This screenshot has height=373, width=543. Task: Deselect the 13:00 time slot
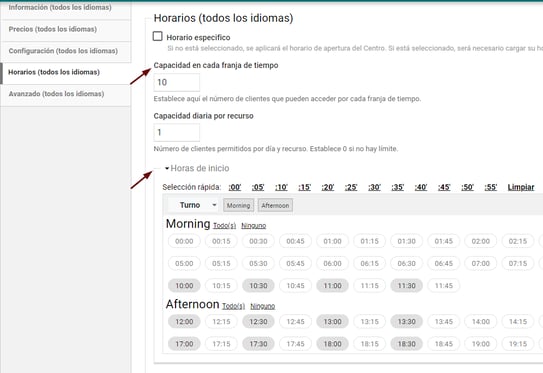[332, 322]
